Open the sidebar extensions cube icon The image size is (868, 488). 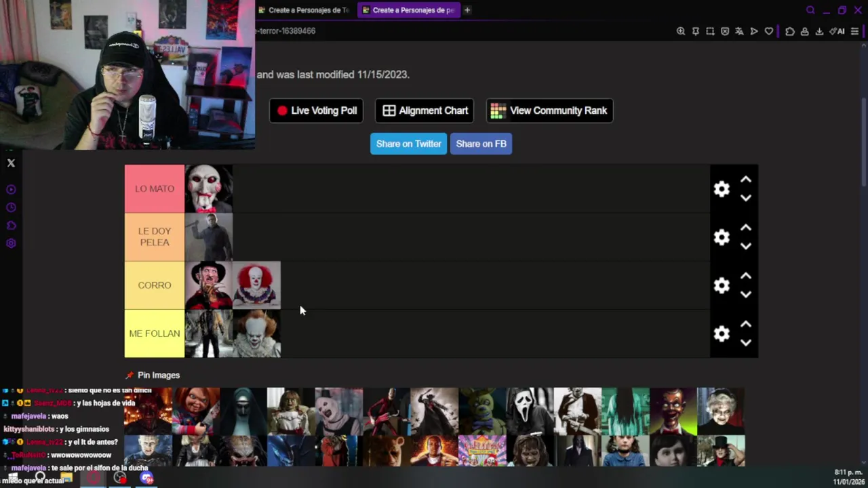(x=11, y=226)
